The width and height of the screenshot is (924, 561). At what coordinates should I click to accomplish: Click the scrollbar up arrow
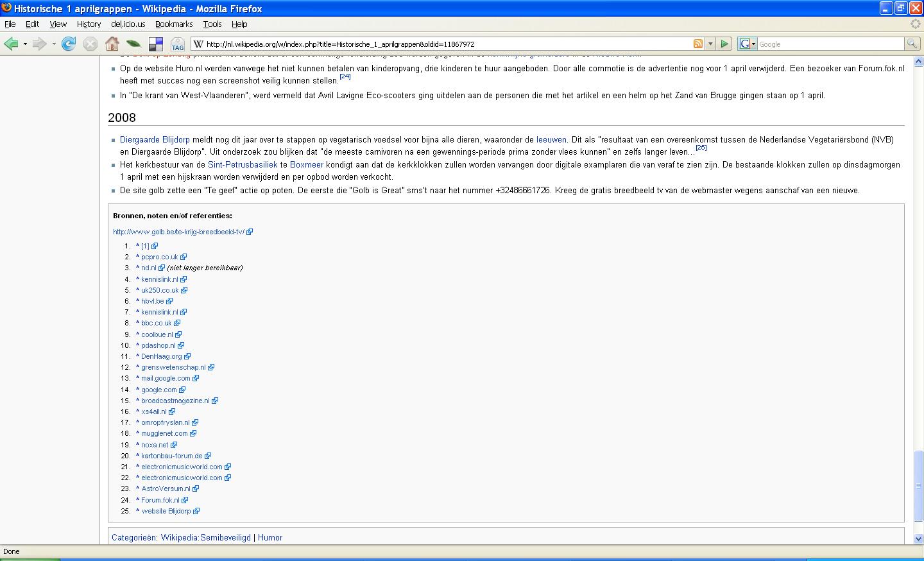918,62
